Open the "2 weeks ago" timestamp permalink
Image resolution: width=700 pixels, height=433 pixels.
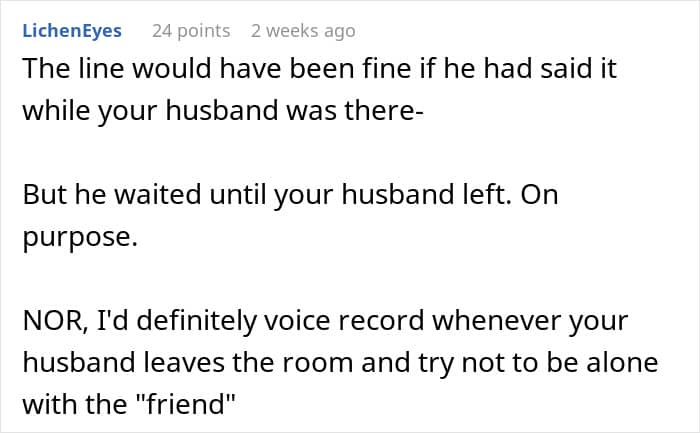click(303, 31)
